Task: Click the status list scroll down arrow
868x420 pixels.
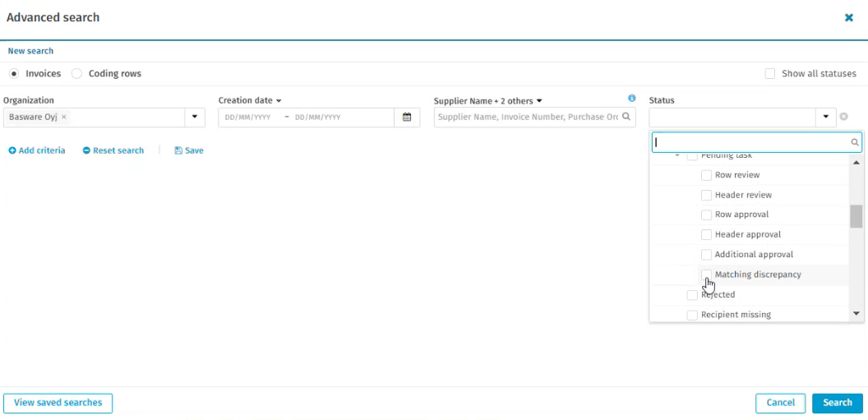Action: 856,314
